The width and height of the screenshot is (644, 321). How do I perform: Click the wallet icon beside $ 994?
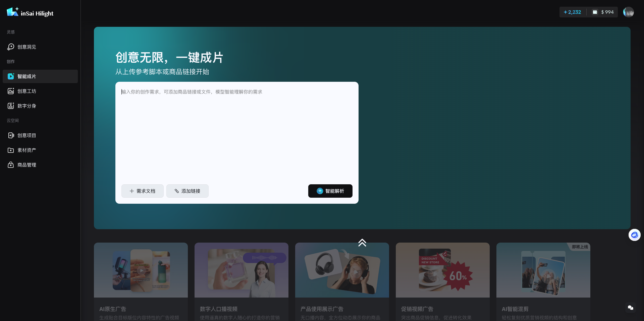[595, 12]
